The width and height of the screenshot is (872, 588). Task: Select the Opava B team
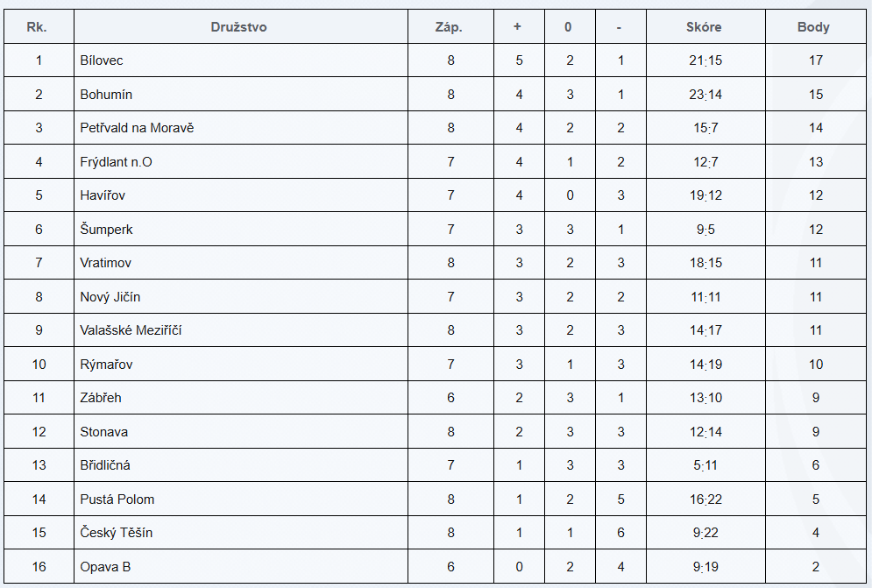tap(105, 567)
